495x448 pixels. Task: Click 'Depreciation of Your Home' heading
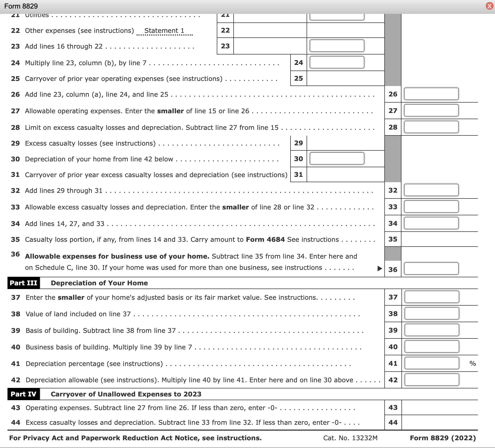99,283
